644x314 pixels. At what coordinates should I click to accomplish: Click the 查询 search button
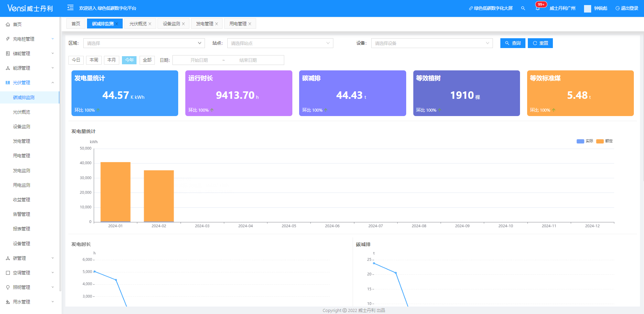513,43
